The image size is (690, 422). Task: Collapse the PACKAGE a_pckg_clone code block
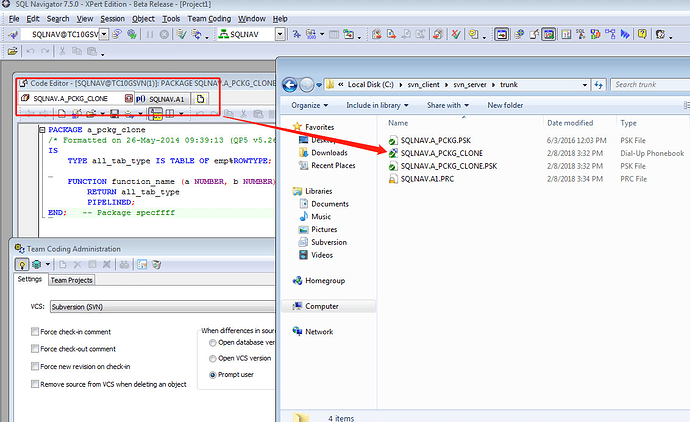coord(43,130)
